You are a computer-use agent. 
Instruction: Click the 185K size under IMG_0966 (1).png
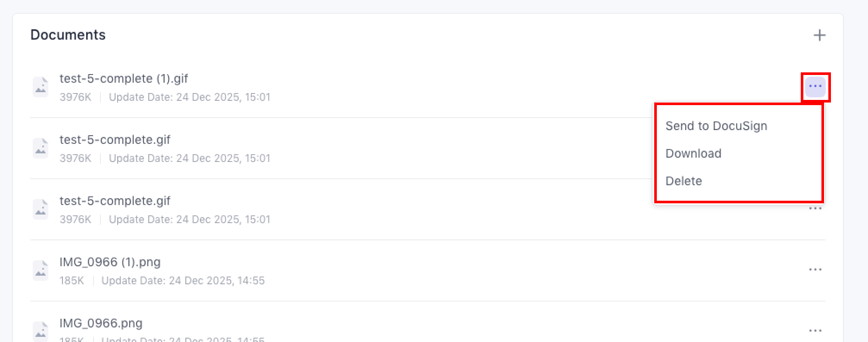click(72, 281)
